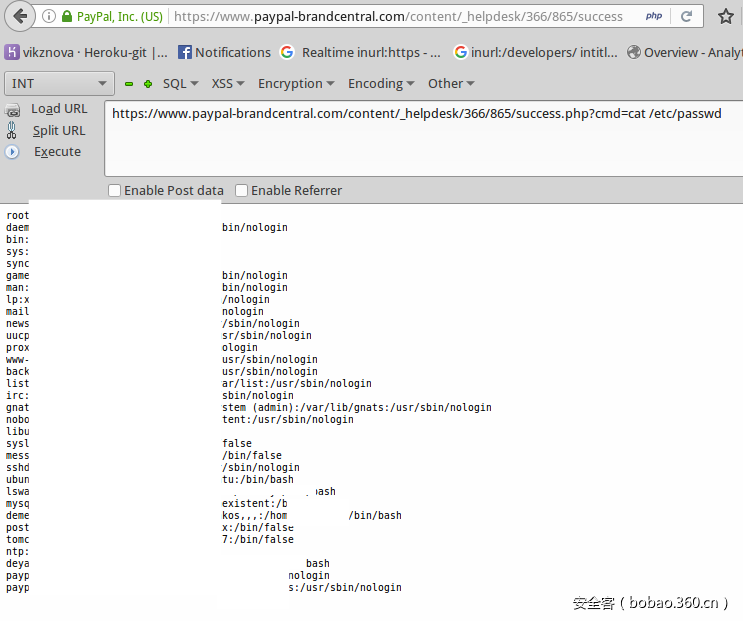Open Realtime inurl:https Google bookmark
The image size is (743, 621).
[x=361, y=52]
